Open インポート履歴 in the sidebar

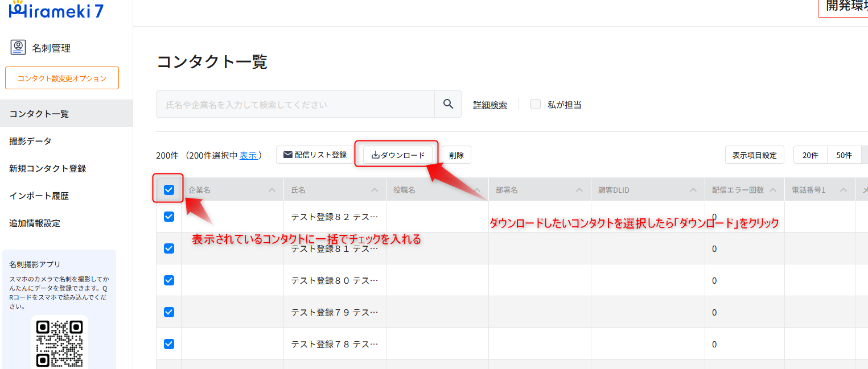(39, 196)
